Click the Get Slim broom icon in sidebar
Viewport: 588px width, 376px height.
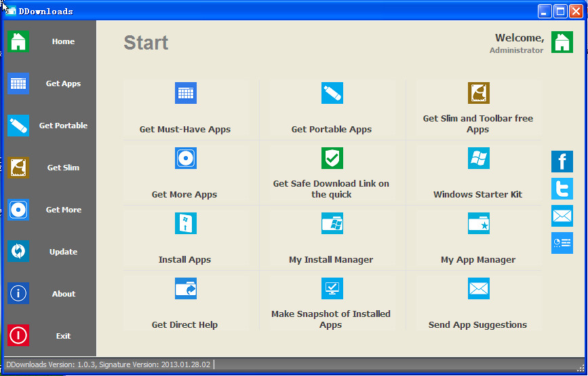18,168
